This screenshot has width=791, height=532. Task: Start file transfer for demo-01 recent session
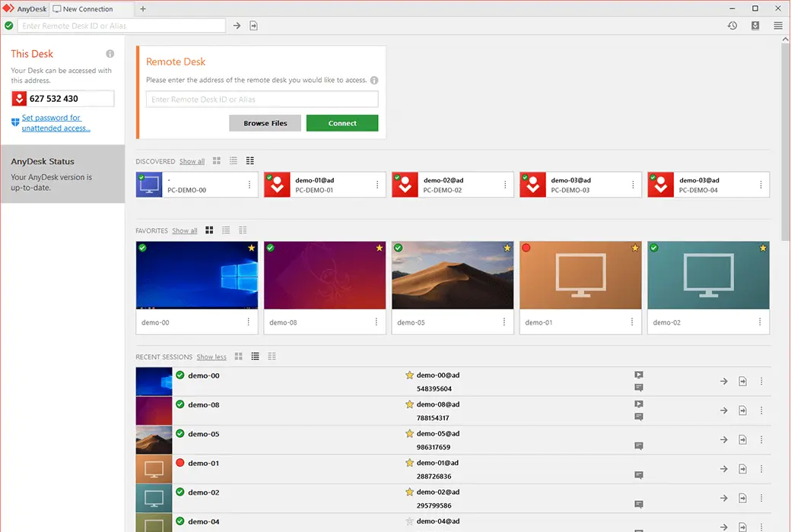(743, 469)
